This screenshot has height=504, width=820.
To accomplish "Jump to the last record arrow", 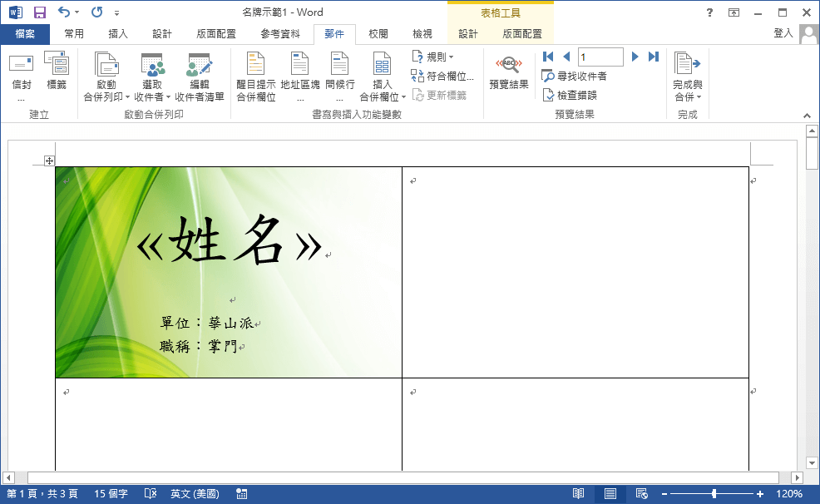I will (653, 57).
